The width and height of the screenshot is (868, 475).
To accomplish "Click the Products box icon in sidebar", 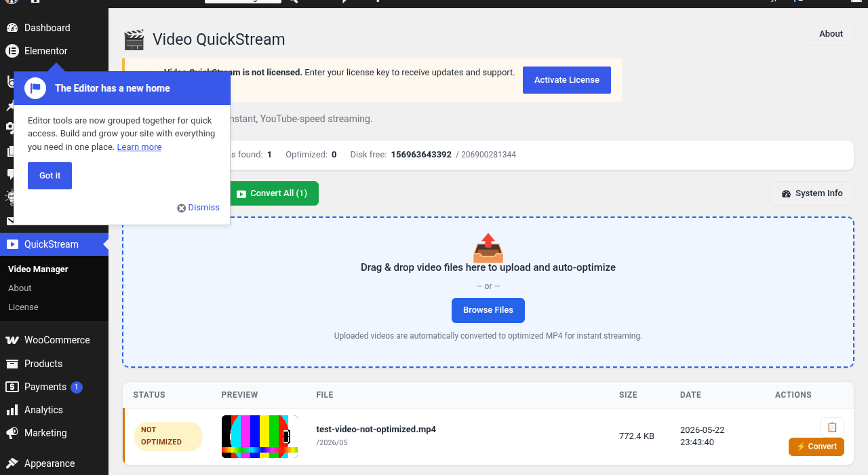I will pyautogui.click(x=12, y=364).
